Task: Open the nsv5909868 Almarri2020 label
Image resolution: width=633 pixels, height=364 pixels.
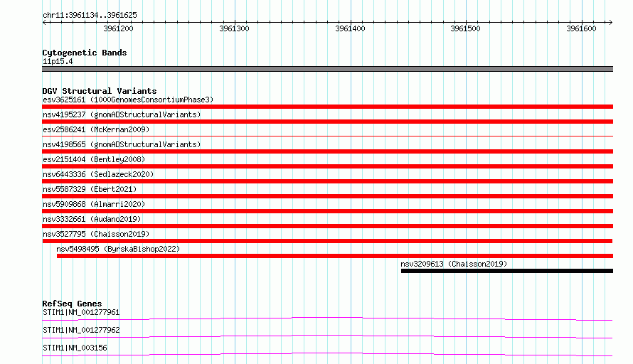Action: 94,204
